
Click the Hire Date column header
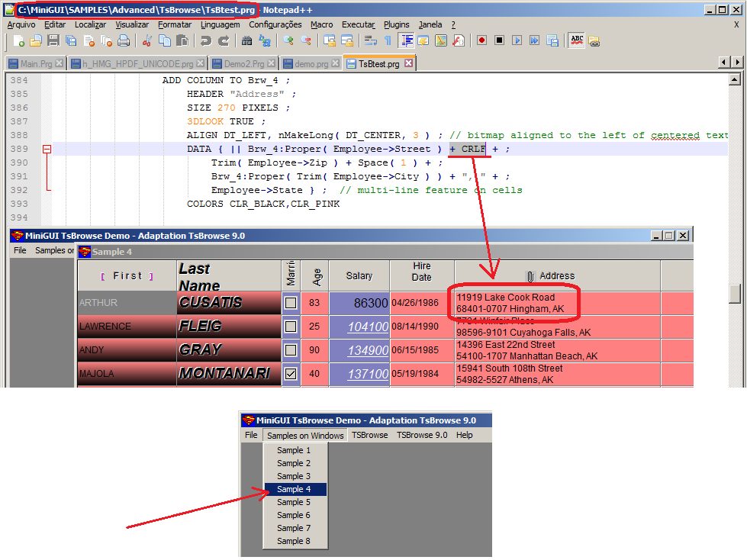coord(422,275)
